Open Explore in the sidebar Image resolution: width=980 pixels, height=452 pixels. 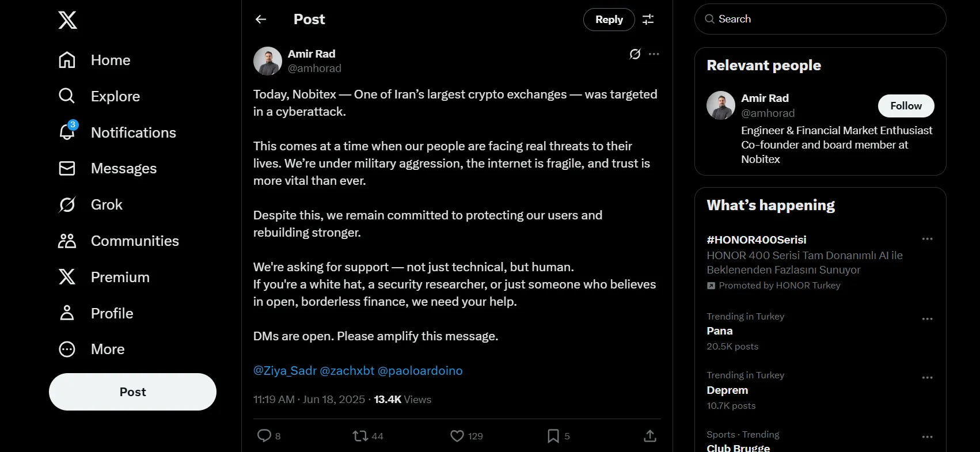coord(115,96)
